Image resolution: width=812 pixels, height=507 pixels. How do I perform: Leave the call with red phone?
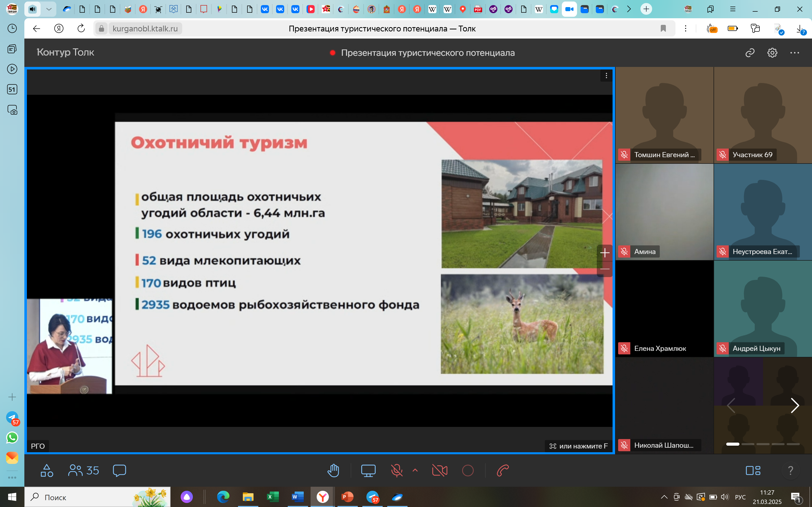point(503,470)
